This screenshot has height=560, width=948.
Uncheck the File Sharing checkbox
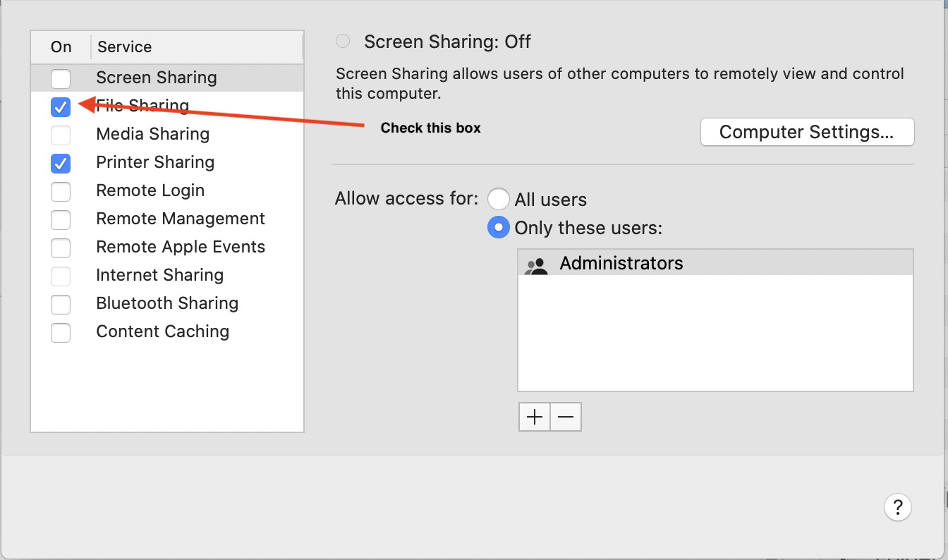pos(61,106)
